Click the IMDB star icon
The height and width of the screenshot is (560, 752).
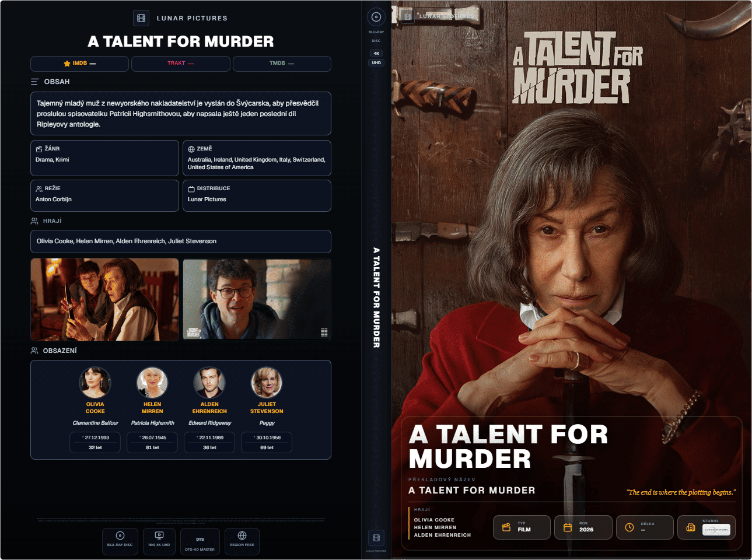coord(67,64)
